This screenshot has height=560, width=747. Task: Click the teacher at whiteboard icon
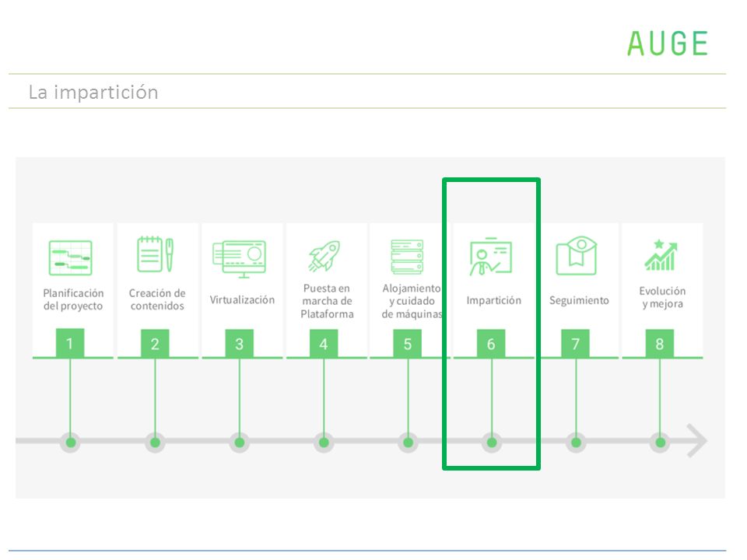click(x=491, y=257)
